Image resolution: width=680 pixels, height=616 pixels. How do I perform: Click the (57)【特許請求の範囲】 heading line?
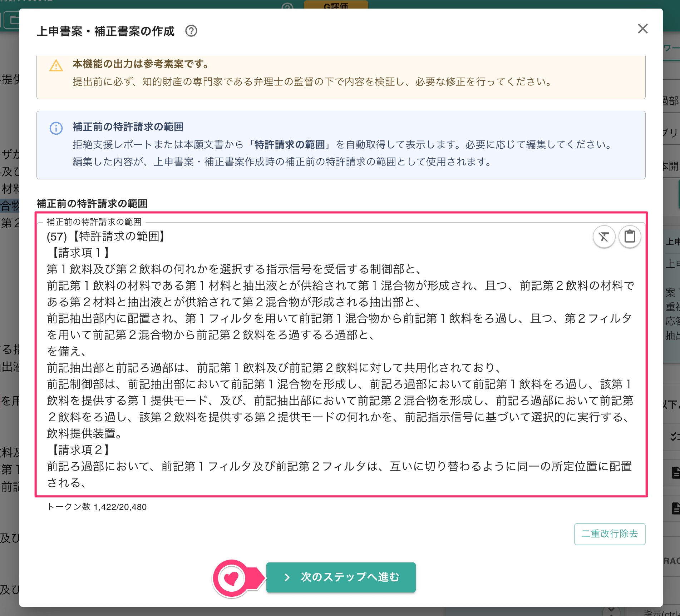pyautogui.click(x=107, y=236)
